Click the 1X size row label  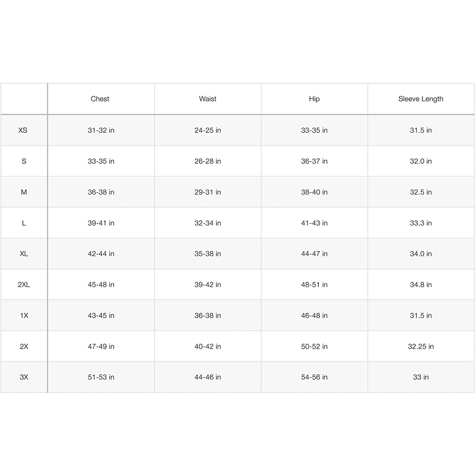pos(24,316)
